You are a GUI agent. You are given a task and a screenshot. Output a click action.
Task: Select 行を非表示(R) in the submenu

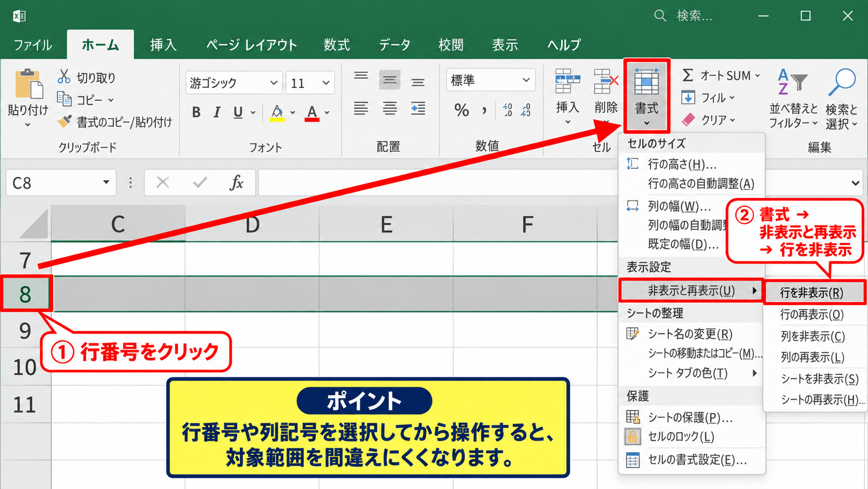tap(815, 293)
